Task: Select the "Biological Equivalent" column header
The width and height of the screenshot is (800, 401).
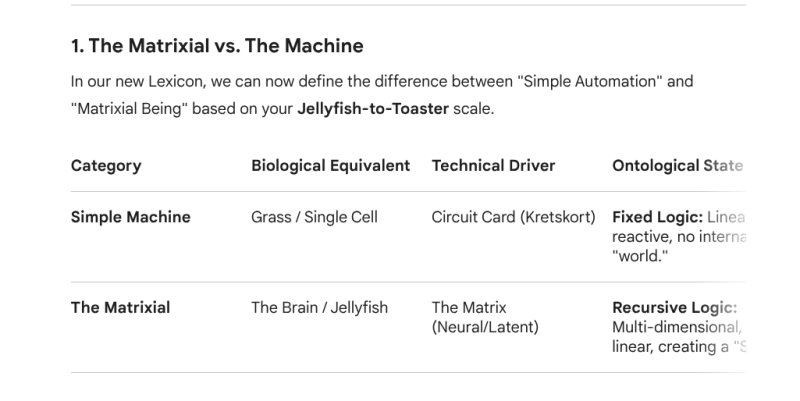Action: point(330,165)
